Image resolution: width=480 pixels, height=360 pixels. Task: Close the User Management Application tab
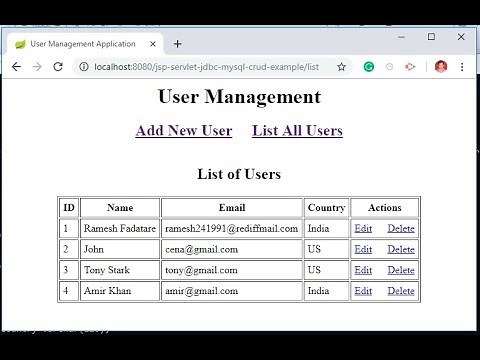[153, 44]
